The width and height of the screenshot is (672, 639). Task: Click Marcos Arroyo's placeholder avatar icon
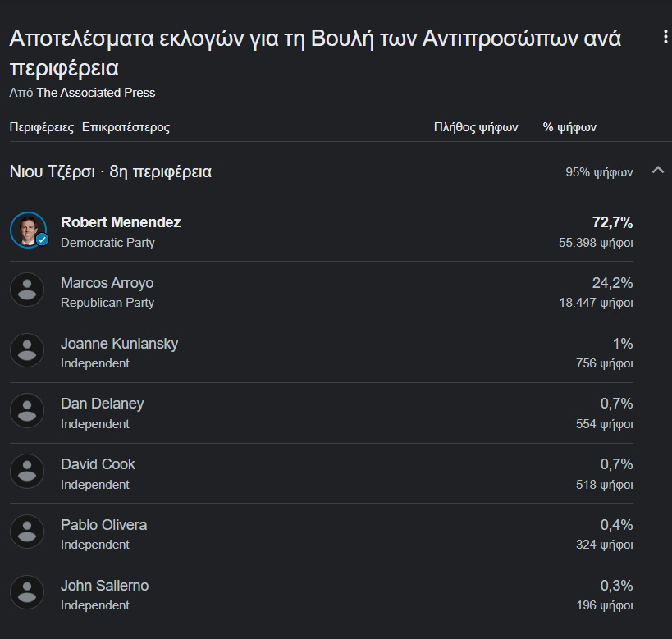27,290
